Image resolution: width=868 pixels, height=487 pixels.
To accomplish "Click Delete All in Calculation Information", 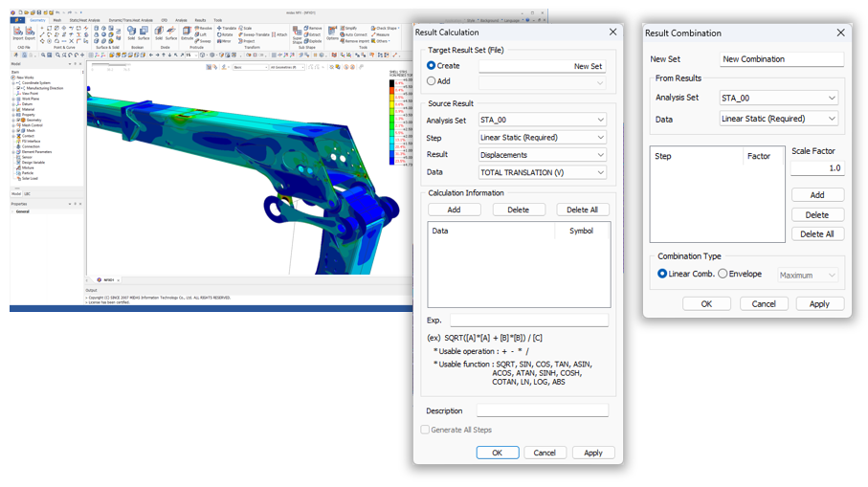I will pyautogui.click(x=583, y=210).
